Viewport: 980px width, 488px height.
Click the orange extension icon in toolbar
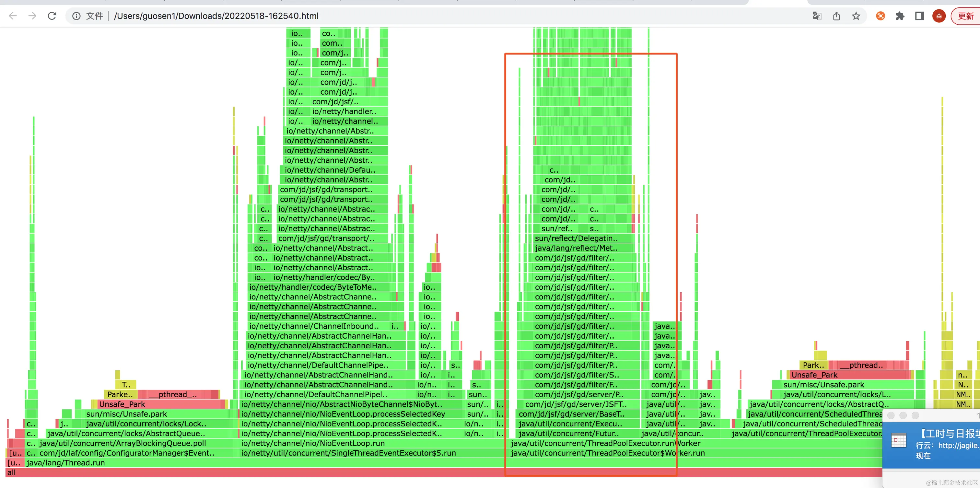[880, 16]
